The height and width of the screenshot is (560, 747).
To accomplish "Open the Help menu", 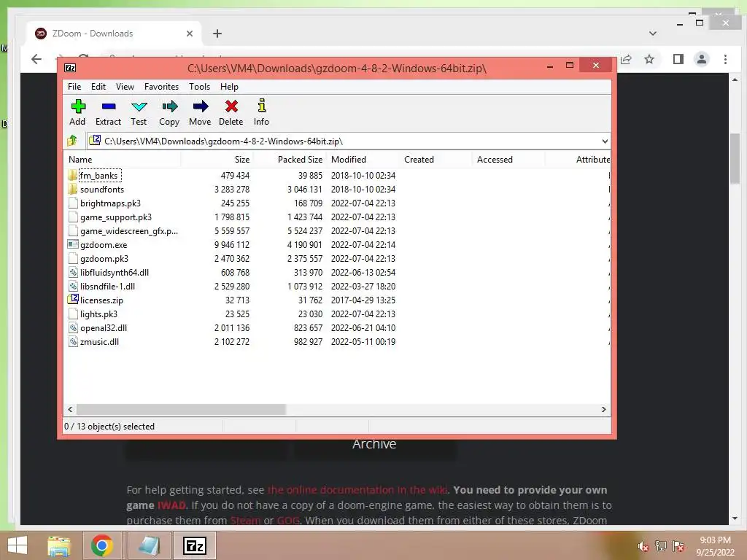I will click(x=229, y=87).
